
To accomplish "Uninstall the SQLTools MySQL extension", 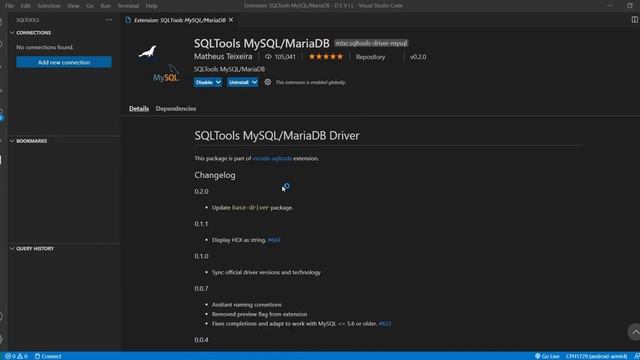I will point(239,82).
